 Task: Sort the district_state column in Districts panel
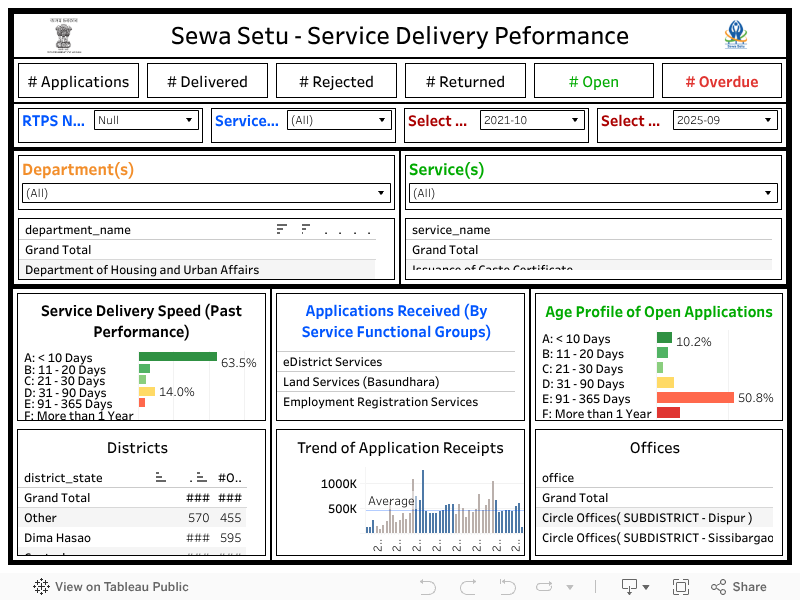click(161, 479)
